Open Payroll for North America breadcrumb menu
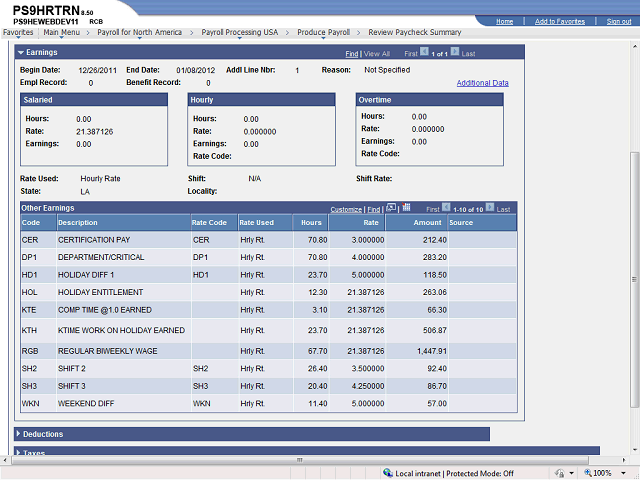The height and width of the screenshot is (480, 640). (139, 32)
